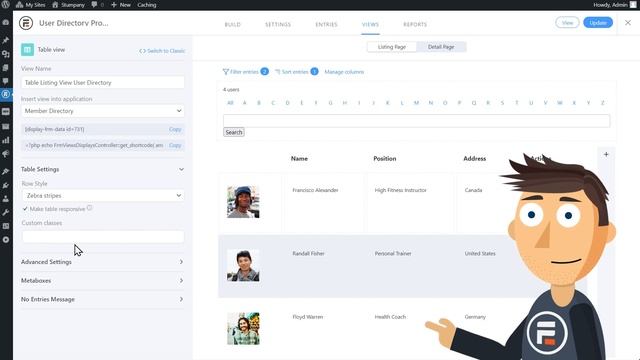Open Pages sidebar icon

click(x=6, y=67)
